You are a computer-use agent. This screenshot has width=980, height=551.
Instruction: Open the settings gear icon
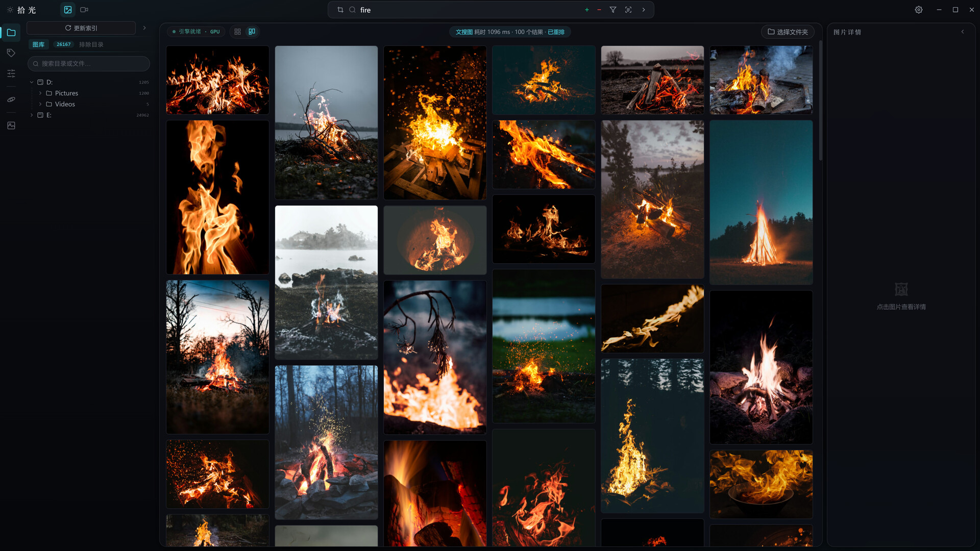click(919, 10)
